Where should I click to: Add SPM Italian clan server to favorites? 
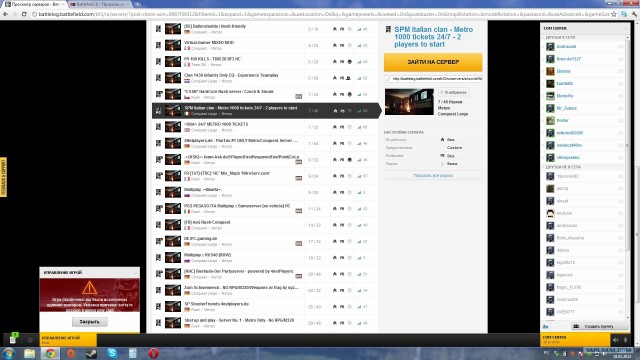pyautogui.click(x=453, y=92)
